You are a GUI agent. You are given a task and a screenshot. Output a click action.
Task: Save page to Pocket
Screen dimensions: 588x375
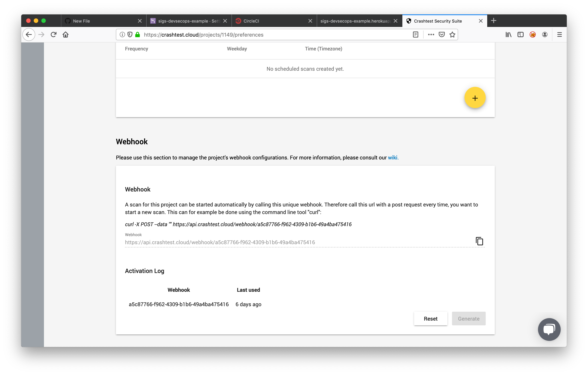click(442, 35)
